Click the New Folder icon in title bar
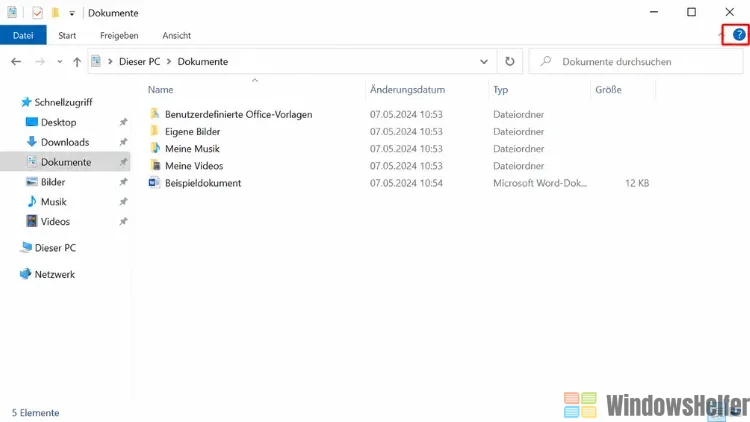This screenshot has width=750, height=422. pos(55,13)
